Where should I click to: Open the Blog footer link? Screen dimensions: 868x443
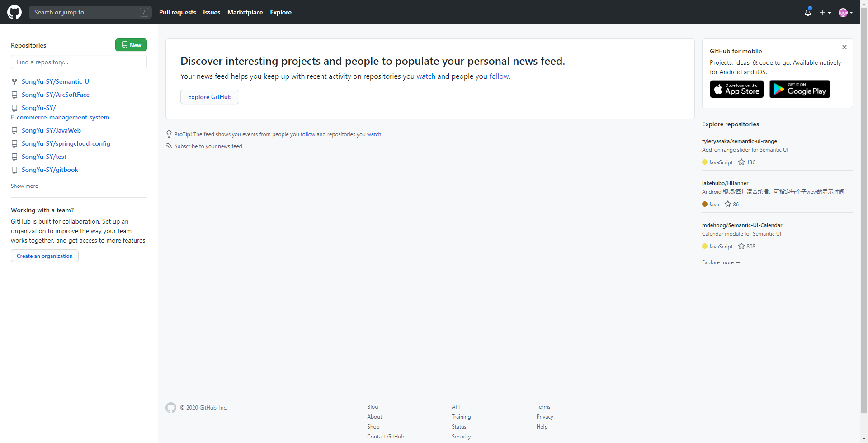point(373,407)
